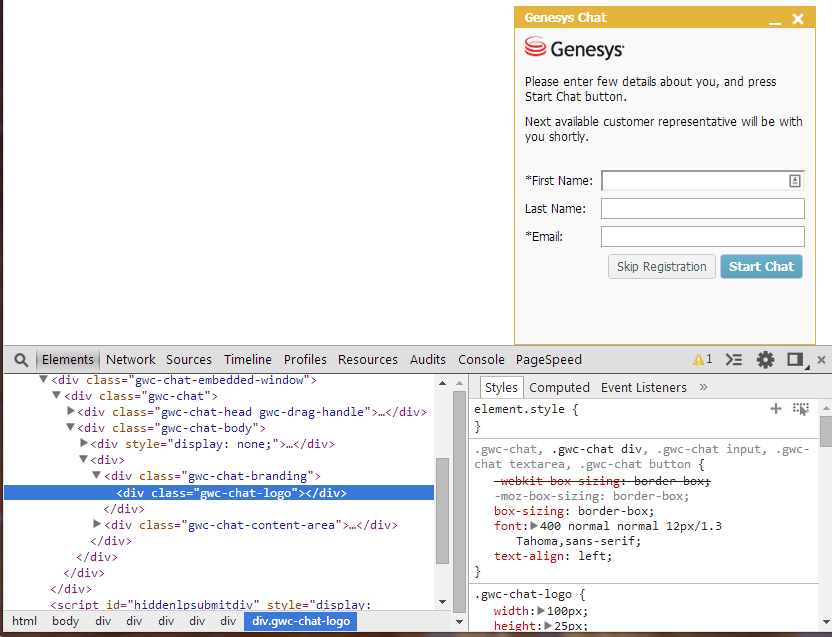Viewport: 832px width, 637px height.
Task: Expand font shorthand property triangle
Action: tap(534, 526)
